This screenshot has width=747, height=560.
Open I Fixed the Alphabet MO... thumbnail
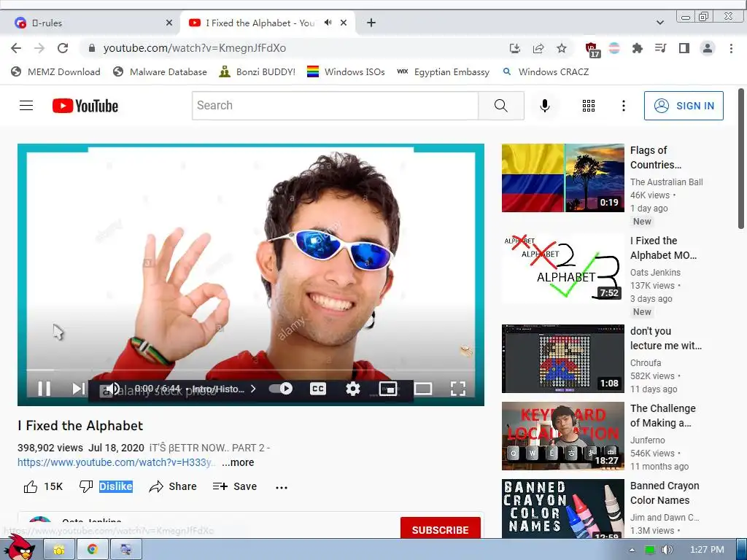pos(562,268)
